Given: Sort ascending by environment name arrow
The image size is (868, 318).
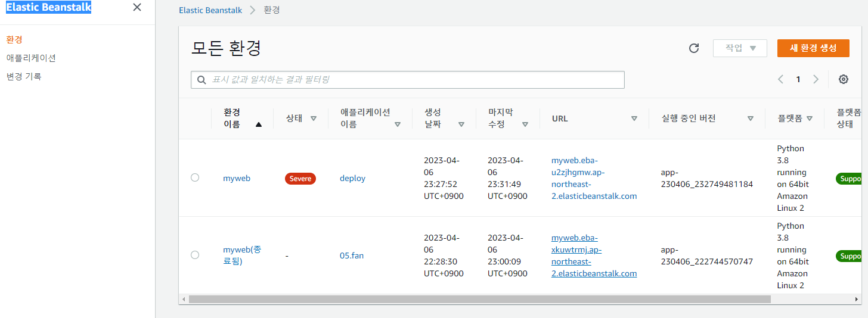Looking at the screenshot, I should (259, 124).
